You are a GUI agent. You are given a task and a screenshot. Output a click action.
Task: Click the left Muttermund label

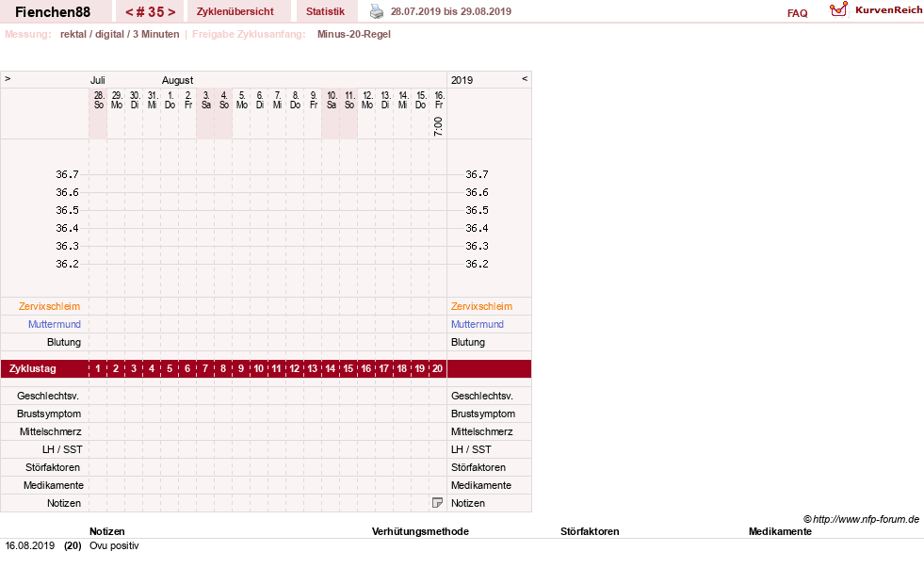[55, 324]
